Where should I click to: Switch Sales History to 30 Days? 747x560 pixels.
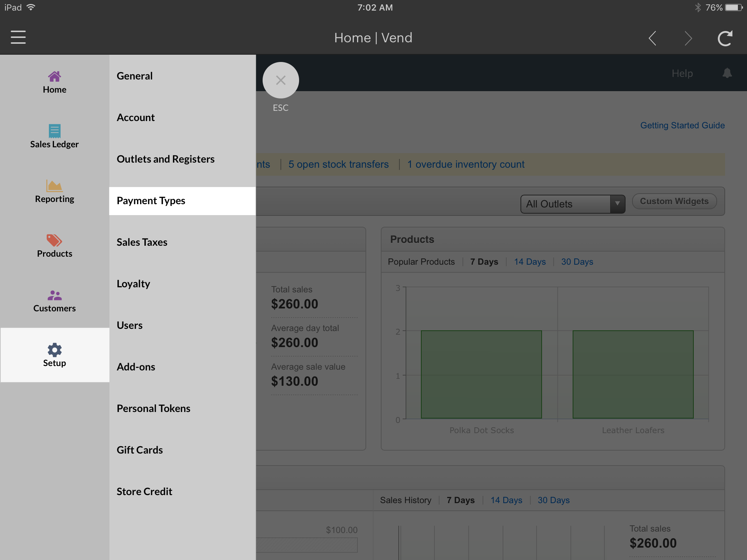click(553, 500)
